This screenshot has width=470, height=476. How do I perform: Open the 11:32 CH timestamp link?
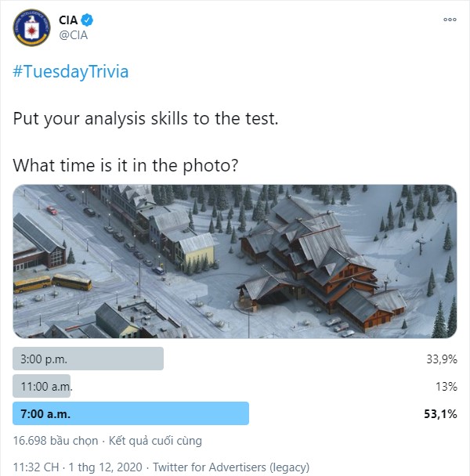[x=36, y=467]
